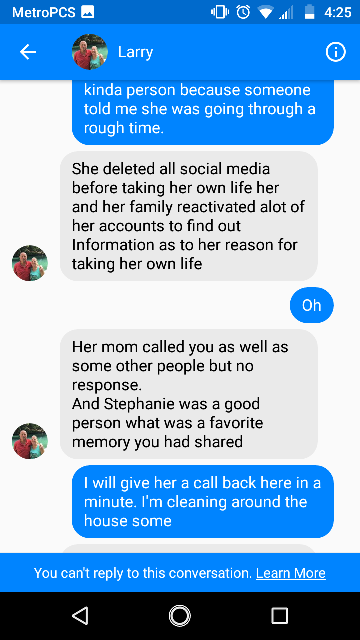Image resolution: width=360 pixels, height=640 pixels.
Task: Tap the picture notification icon near MetroPCS
Action: tap(88, 12)
